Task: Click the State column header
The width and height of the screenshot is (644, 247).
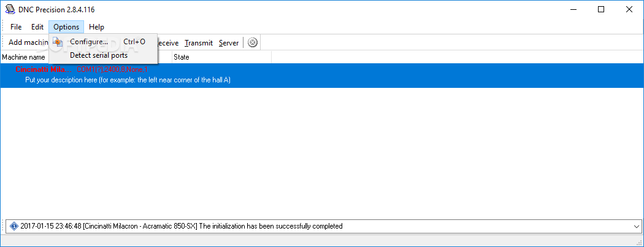Action: pyautogui.click(x=182, y=57)
